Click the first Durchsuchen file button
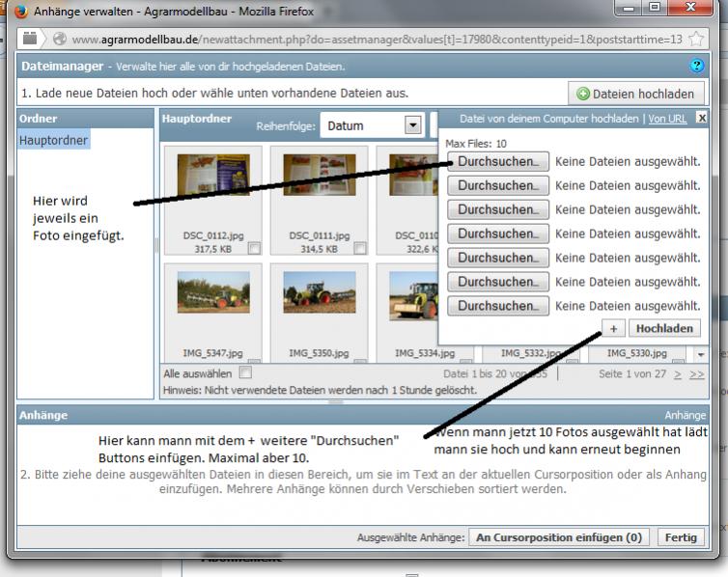728x577 pixels. click(x=497, y=161)
